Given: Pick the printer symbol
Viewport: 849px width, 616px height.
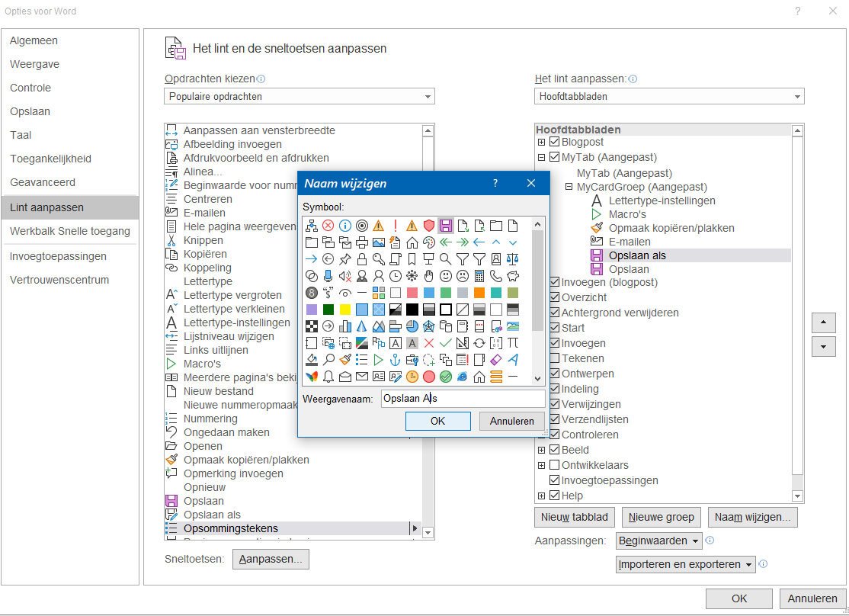Looking at the screenshot, I should [362, 242].
